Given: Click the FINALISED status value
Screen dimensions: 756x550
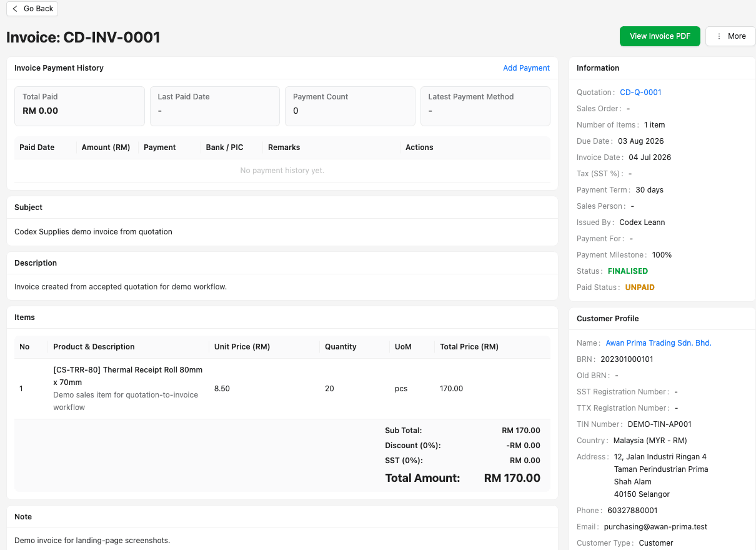Looking at the screenshot, I should pos(628,271).
